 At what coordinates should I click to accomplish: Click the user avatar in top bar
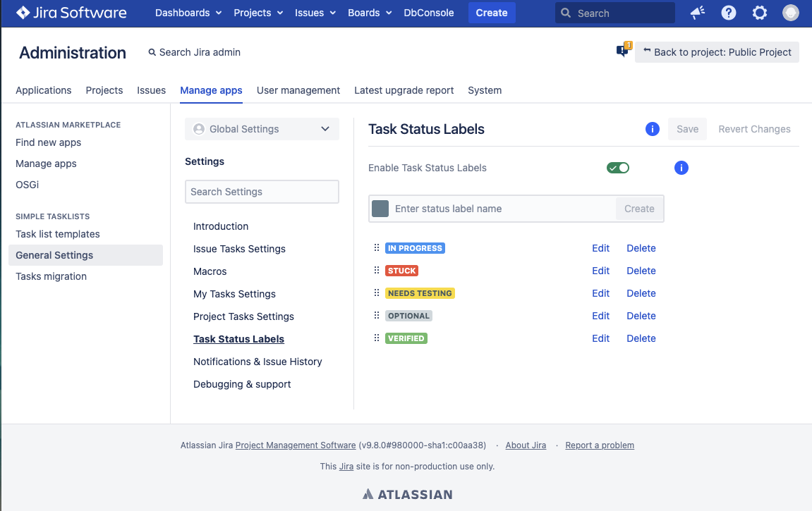point(790,13)
